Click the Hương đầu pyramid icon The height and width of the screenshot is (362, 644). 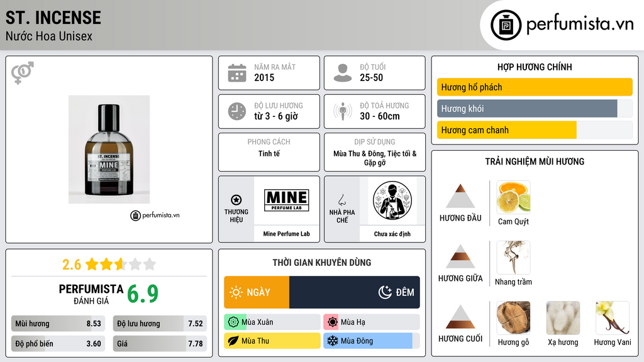460,196
